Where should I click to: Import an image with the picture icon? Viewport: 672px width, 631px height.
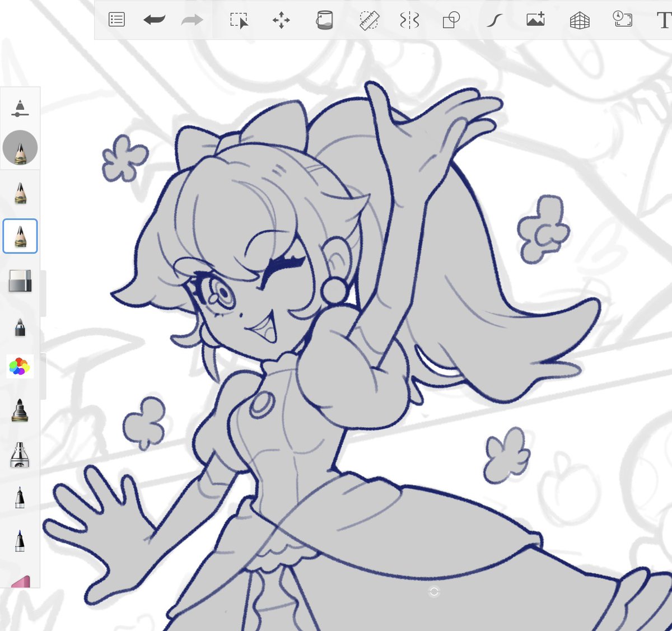pos(536,20)
